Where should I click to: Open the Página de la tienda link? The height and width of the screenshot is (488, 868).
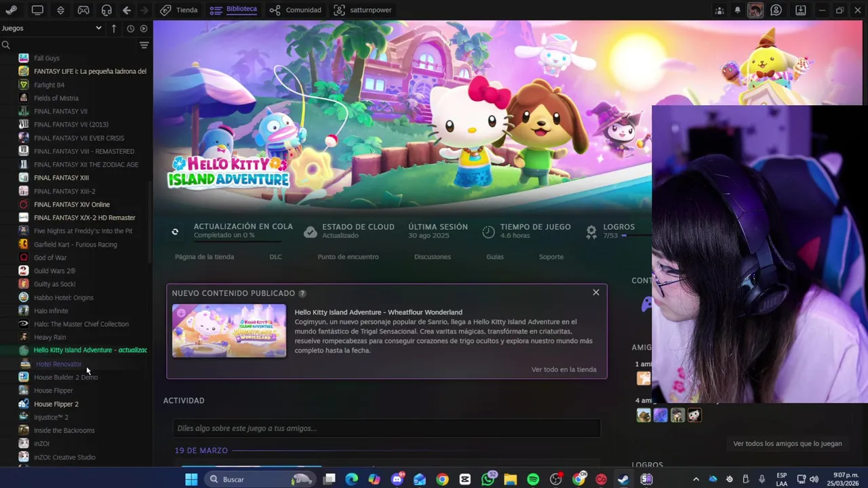coord(204,257)
